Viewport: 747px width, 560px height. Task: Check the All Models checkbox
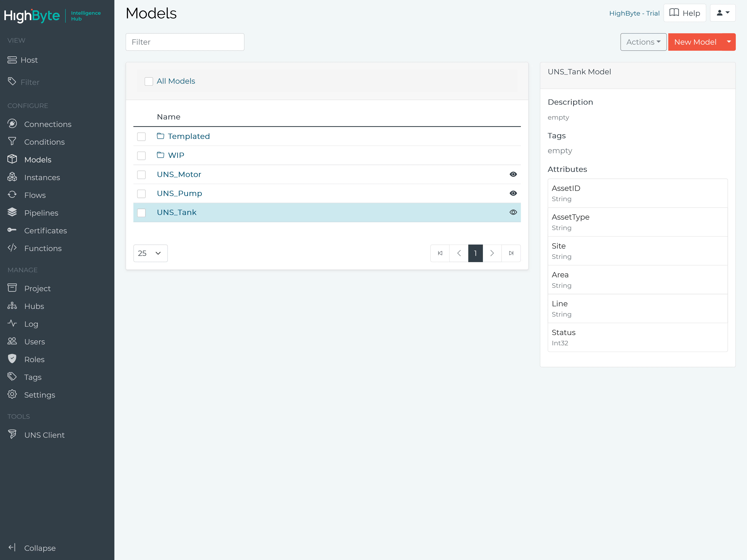(x=149, y=81)
